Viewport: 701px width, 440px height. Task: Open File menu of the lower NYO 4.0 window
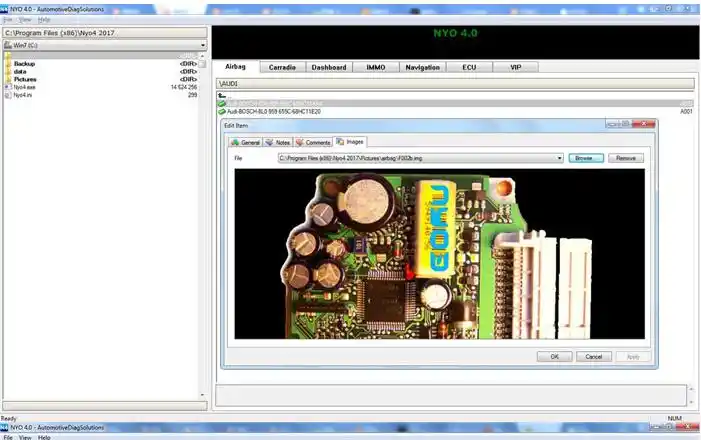coord(8,437)
